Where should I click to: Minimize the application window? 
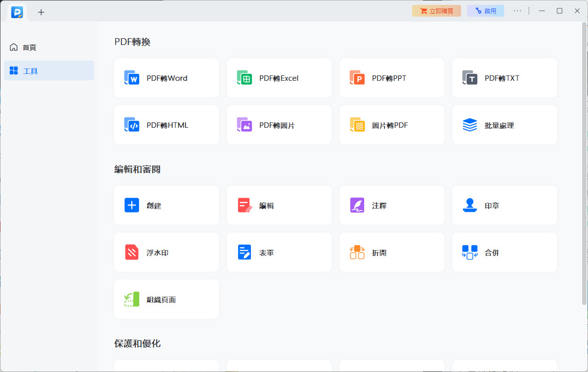point(542,11)
